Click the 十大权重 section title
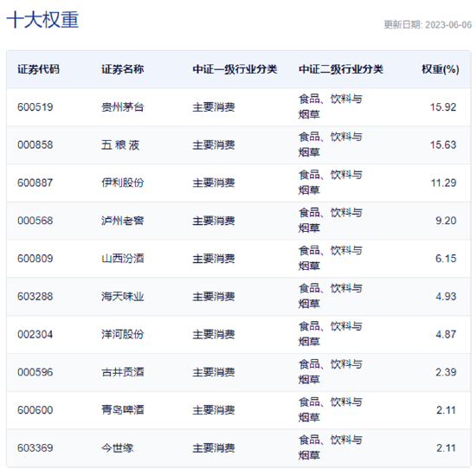This screenshot has height=469, width=476. [42, 20]
